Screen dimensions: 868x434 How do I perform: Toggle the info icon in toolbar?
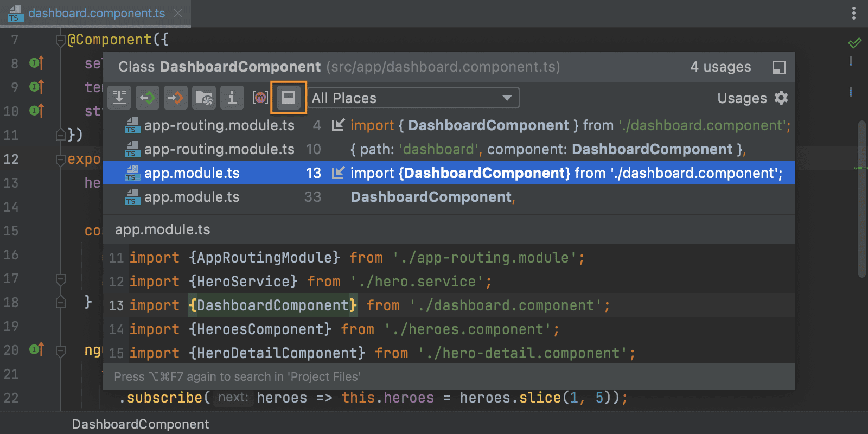click(232, 98)
